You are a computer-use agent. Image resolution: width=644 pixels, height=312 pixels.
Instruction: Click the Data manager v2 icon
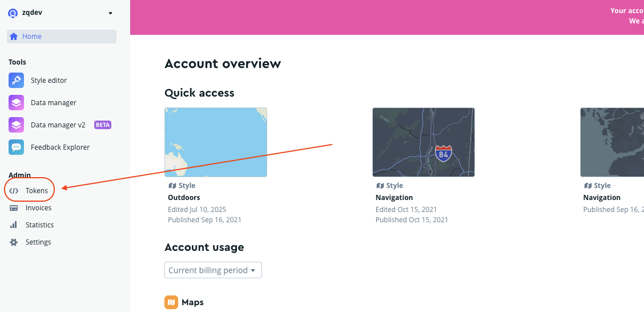click(16, 125)
